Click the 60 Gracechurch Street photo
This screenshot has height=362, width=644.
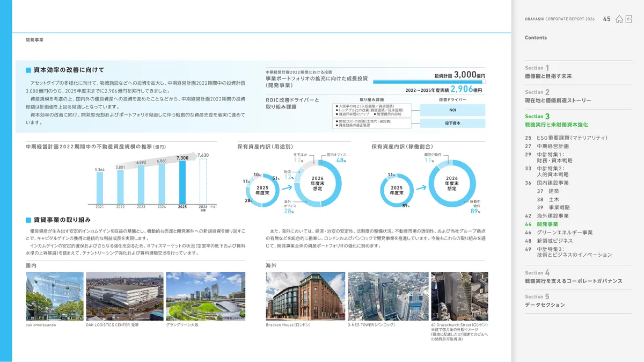[x=459, y=296]
